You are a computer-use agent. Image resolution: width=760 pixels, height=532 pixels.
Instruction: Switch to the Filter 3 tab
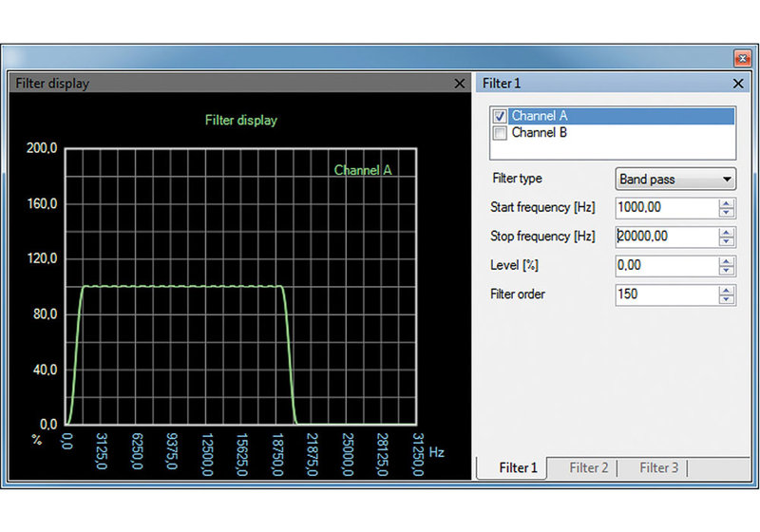click(658, 468)
